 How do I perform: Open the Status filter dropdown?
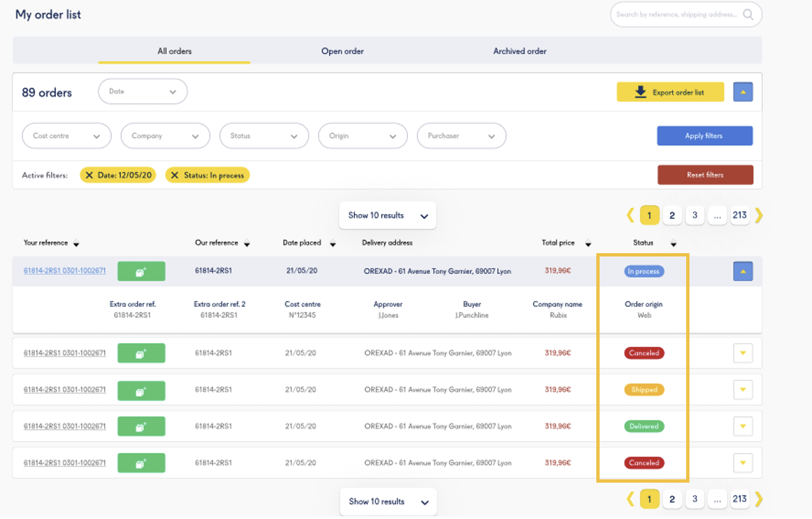[264, 137]
